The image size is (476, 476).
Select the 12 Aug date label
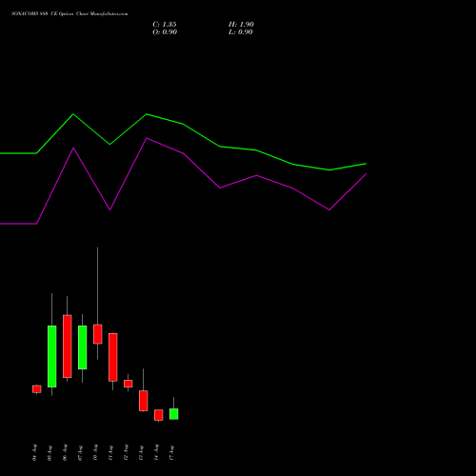click(126, 452)
